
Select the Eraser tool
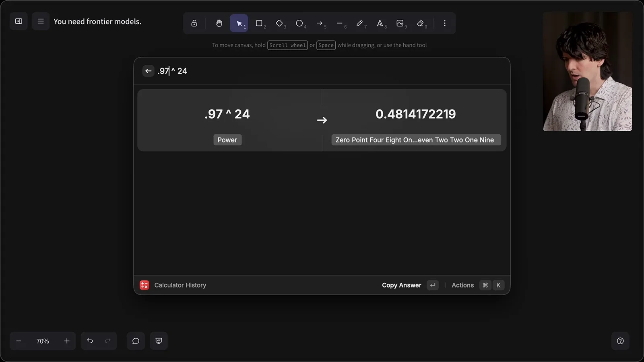coord(421,23)
